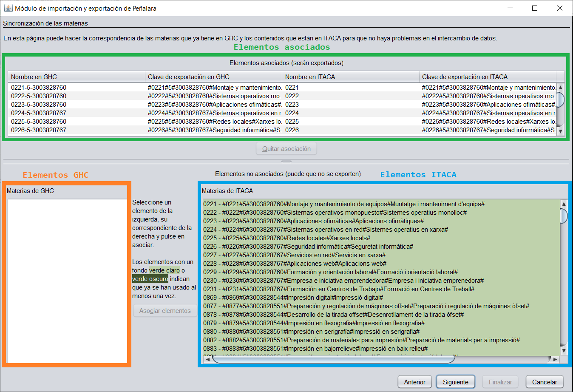Image resolution: width=573 pixels, height=392 pixels.
Task: Click the Clave de exportación en GHC header
Action: point(213,77)
